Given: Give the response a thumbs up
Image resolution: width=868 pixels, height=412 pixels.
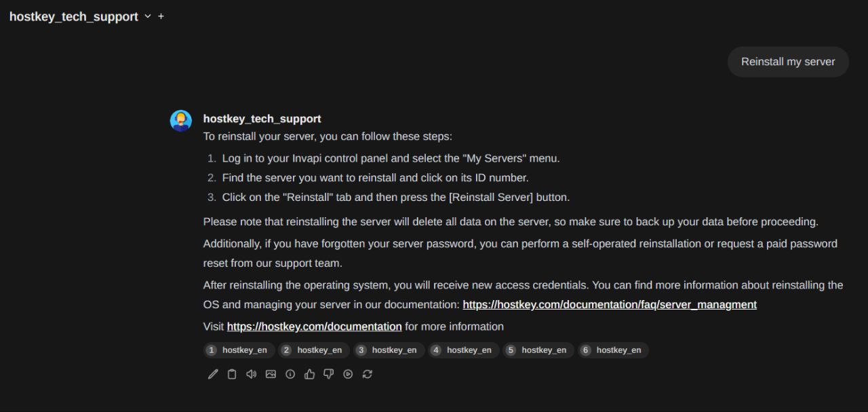Looking at the screenshot, I should click(x=309, y=374).
